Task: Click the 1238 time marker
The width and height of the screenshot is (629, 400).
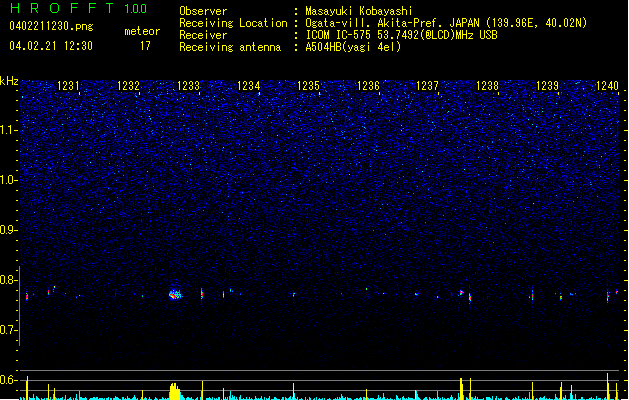Action: pos(487,85)
